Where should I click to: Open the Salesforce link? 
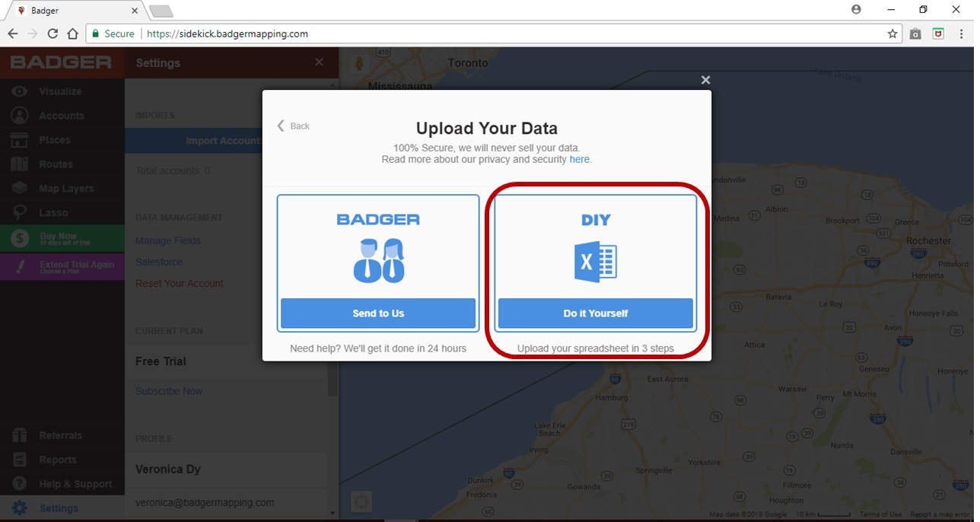(x=159, y=262)
